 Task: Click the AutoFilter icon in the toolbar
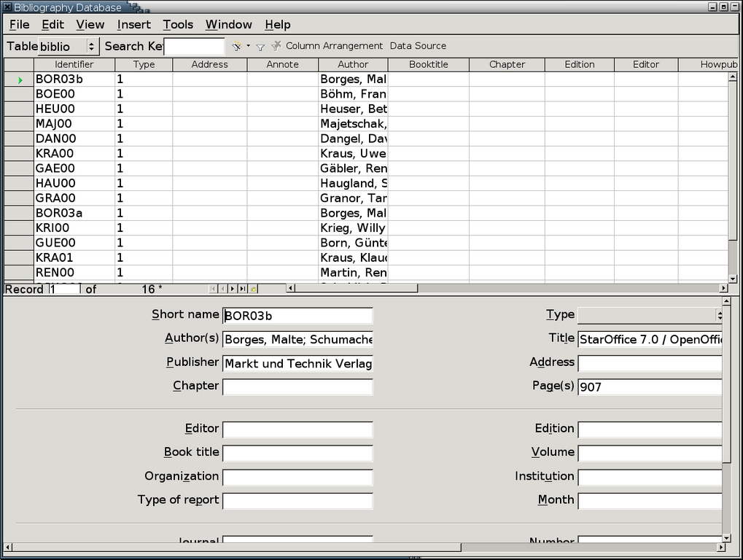point(236,46)
